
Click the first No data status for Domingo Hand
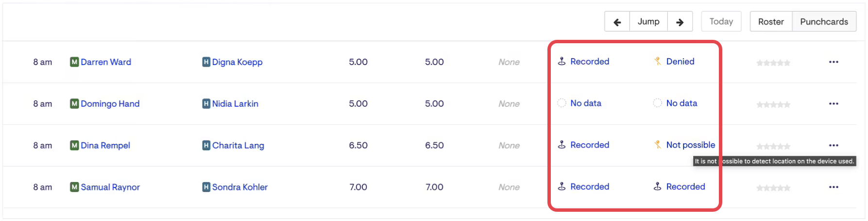585,103
